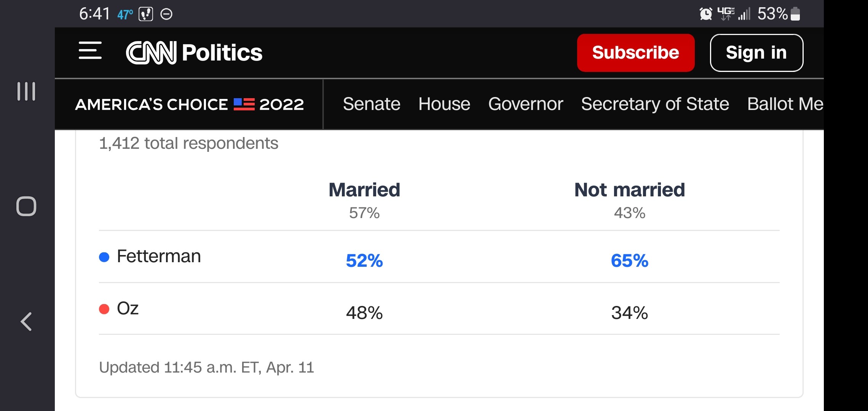Image resolution: width=868 pixels, height=411 pixels.
Task: Tap the do-not-disturb status icon
Action: tap(166, 14)
